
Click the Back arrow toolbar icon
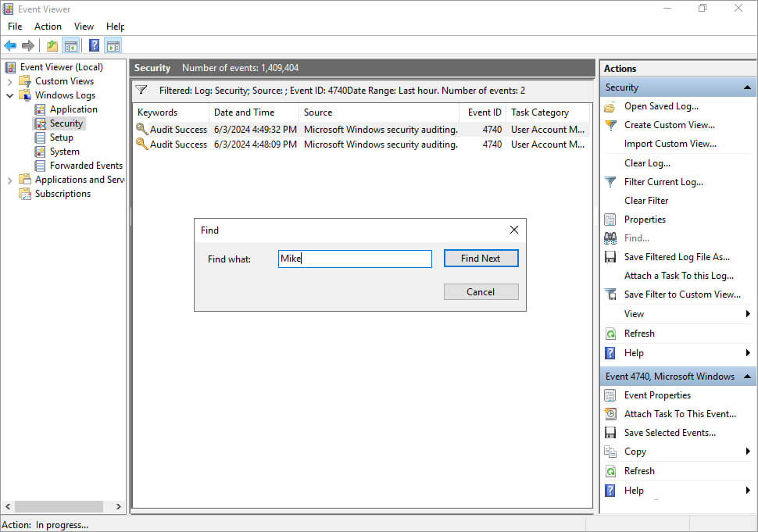tap(10, 46)
